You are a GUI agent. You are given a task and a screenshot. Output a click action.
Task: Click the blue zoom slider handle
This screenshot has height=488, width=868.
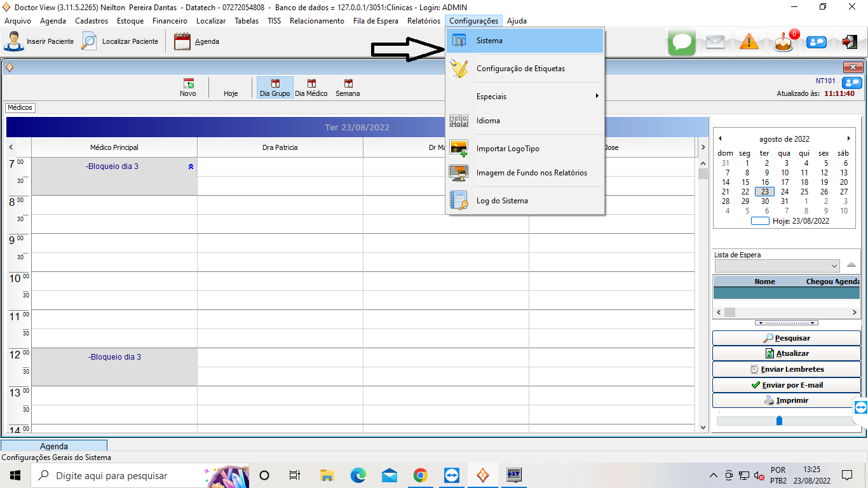click(779, 421)
